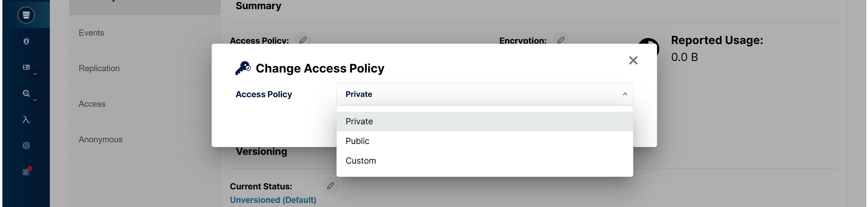The image size is (868, 207).
Task: Open the Monitoring magnifier icon in sidebar
Action: click(x=26, y=93)
